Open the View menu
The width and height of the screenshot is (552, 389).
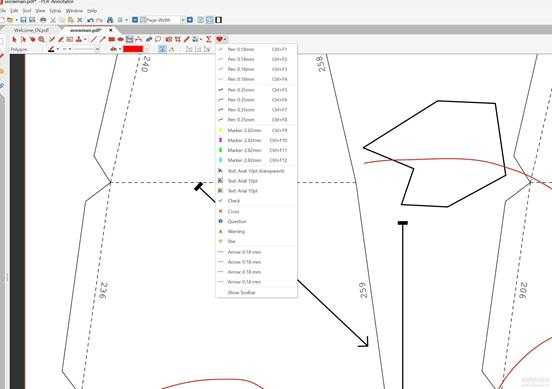tap(40, 11)
